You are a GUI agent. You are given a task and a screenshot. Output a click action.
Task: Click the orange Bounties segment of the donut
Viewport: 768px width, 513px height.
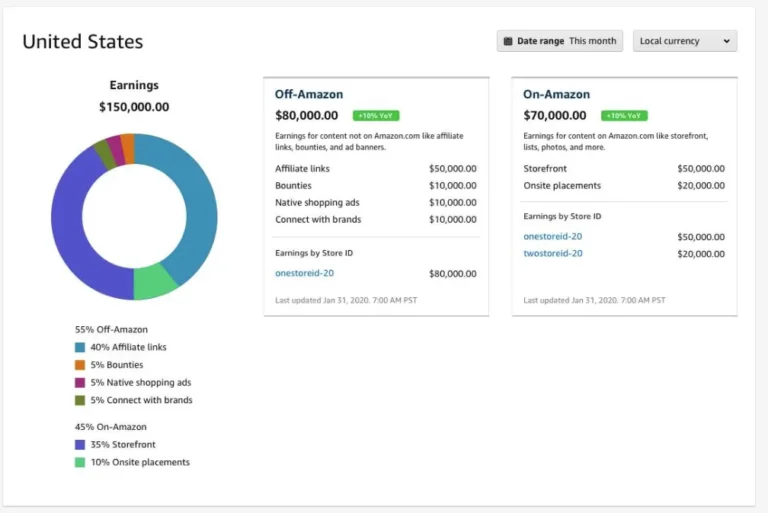pyautogui.click(x=128, y=148)
